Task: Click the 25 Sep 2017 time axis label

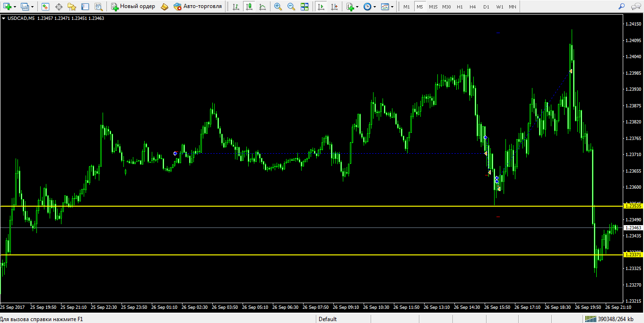Action: point(12,307)
